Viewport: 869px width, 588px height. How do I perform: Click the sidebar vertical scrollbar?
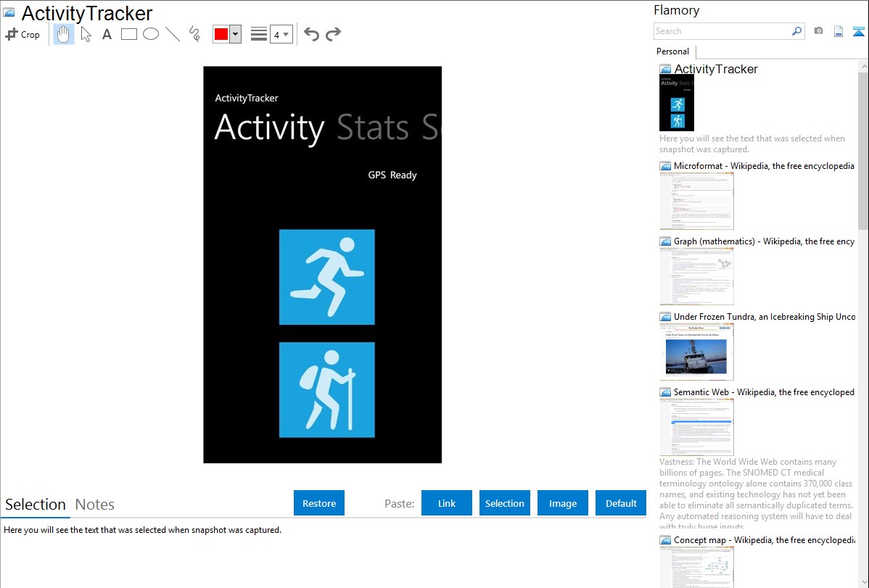[863, 150]
